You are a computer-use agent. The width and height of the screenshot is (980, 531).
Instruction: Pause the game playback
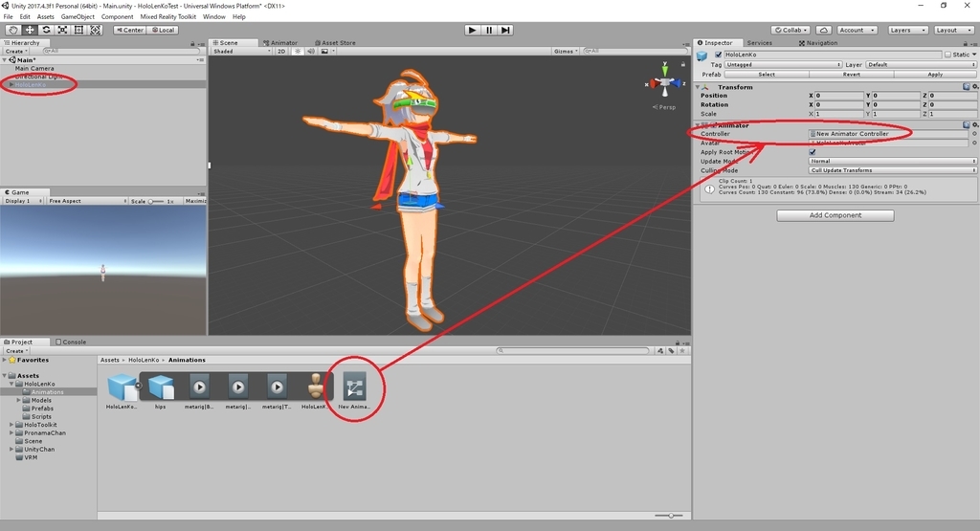point(489,30)
